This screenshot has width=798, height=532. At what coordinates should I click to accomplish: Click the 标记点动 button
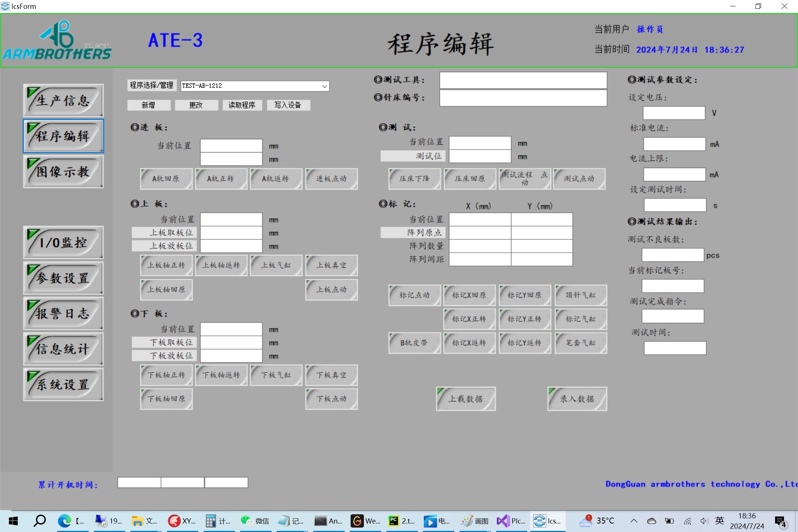click(415, 295)
